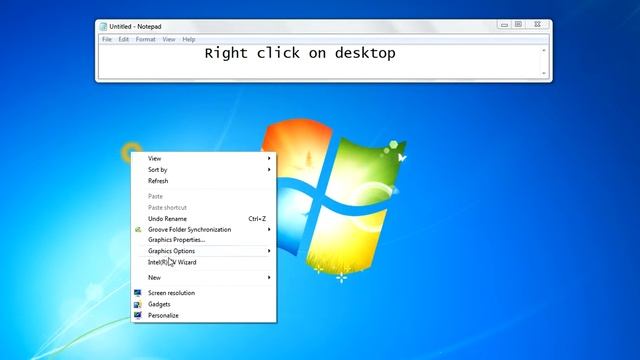
Task: Click the Notepad title bar icon
Action: [103, 27]
